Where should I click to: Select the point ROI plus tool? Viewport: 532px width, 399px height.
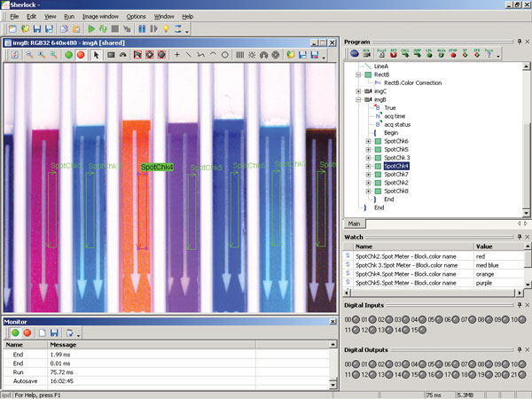176,55
